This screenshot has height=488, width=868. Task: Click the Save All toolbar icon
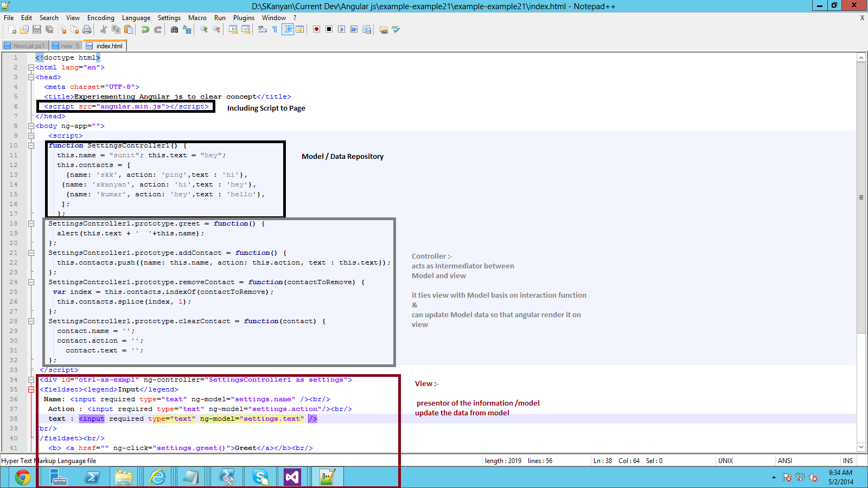pyautogui.click(x=49, y=30)
